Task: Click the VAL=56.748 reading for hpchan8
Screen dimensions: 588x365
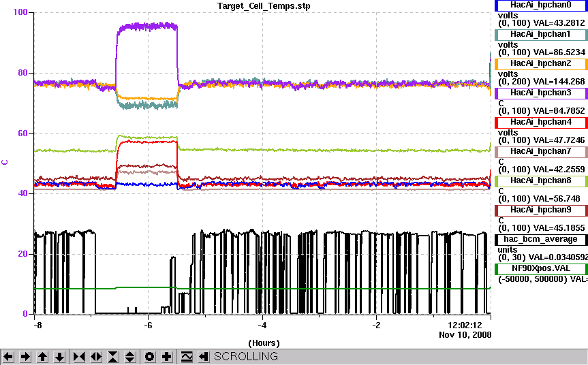Action: pos(557,199)
